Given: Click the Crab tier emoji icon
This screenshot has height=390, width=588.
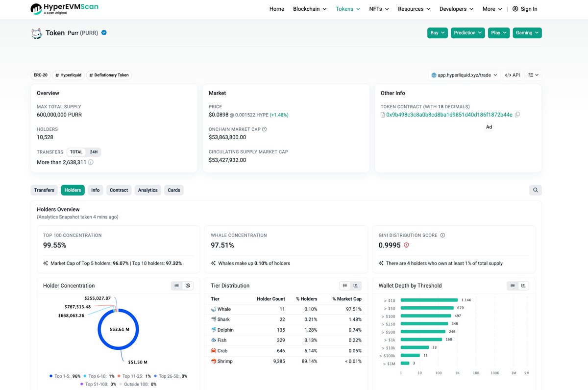Looking at the screenshot, I should [214, 351].
